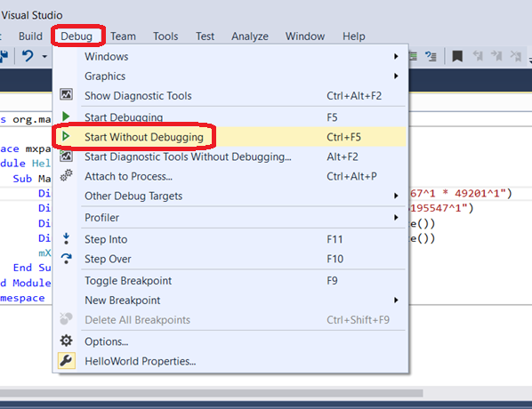Click the Delete All Breakpoints icon
532x409 pixels.
pyautogui.click(x=66, y=319)
